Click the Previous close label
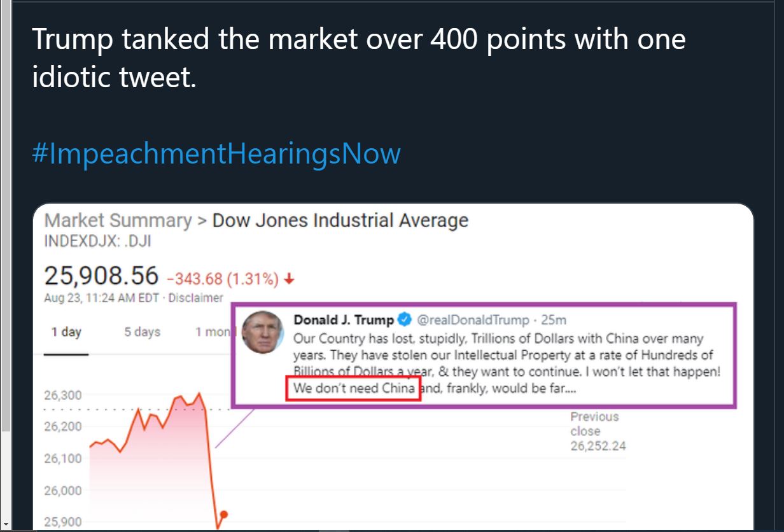Image resolution: width=784 pixels, height=532 pixels. 594,424
